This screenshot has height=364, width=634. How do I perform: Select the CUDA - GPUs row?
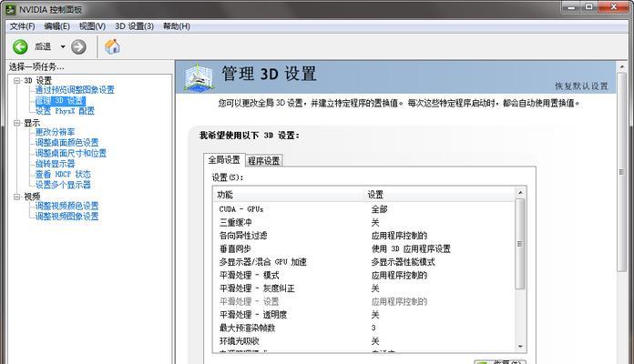click(x=364, y=209)
